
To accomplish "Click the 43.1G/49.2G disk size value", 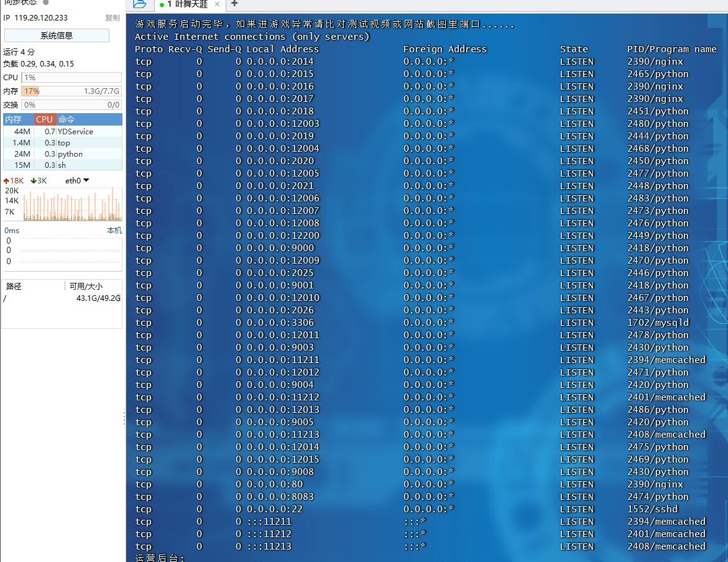I will 98,298.
